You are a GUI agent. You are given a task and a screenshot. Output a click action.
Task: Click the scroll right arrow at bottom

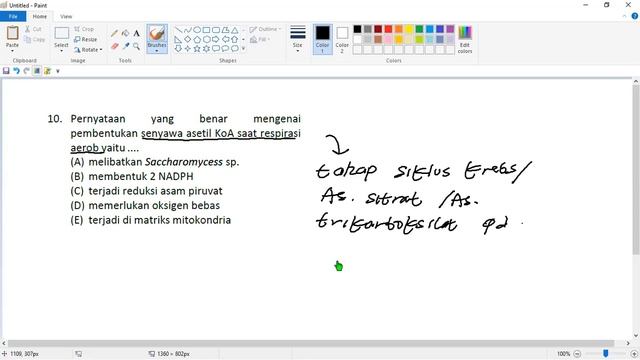point(628,344)
